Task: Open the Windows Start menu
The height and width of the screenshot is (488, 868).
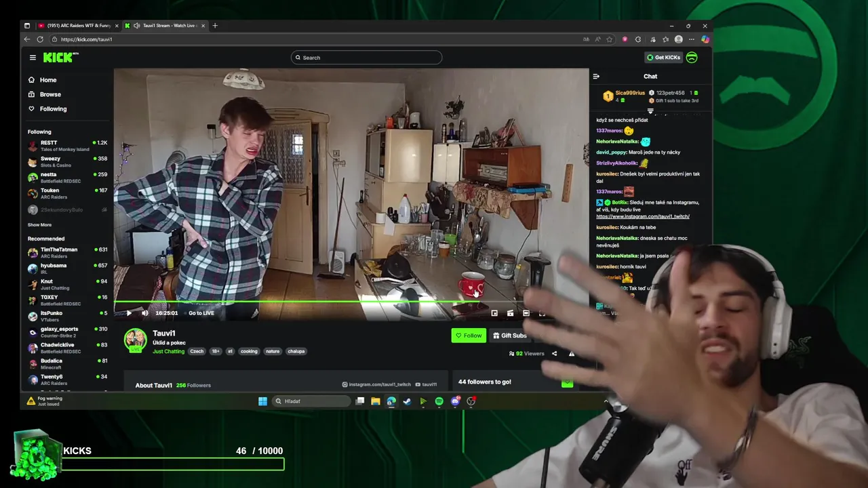Action: [x=262, y=401]
